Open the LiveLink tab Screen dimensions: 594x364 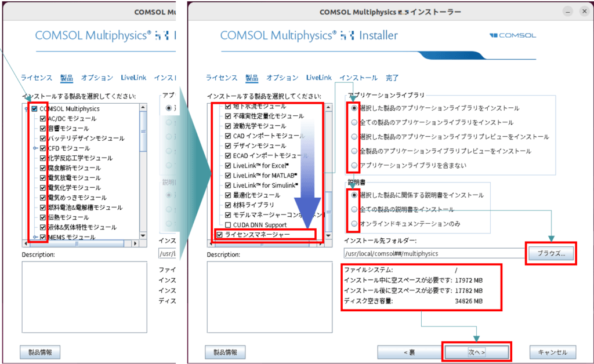point(318,77)
